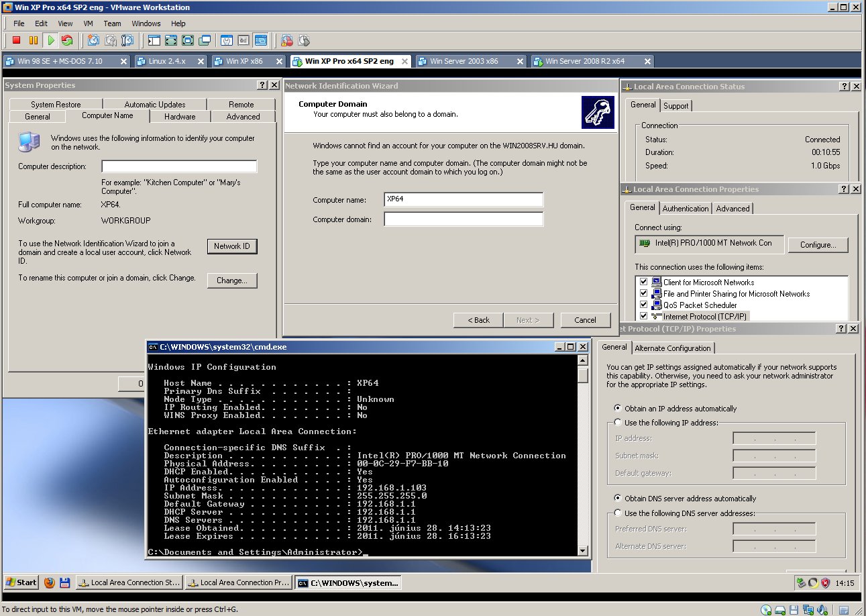Click the XP Start button

(x=21, y=582)
